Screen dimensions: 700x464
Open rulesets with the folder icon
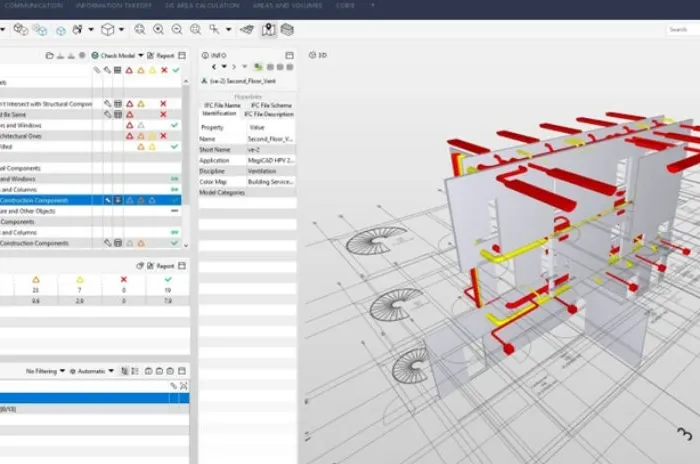coord(50,55)
